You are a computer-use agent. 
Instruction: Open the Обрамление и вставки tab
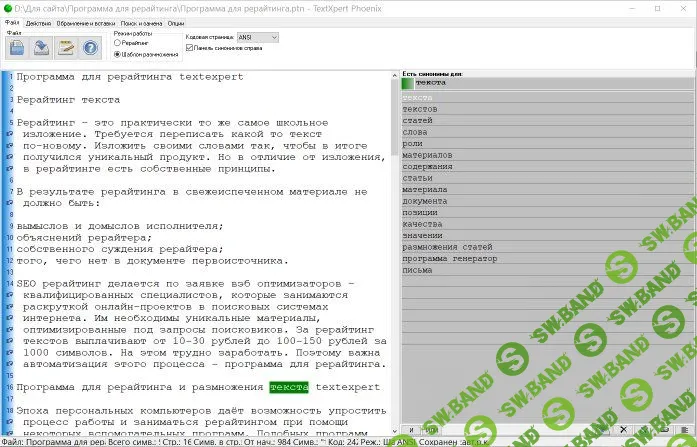(86, 24)
